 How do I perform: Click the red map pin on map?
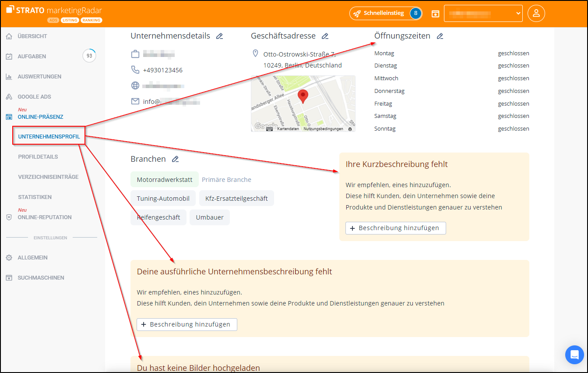coord(303,96)
